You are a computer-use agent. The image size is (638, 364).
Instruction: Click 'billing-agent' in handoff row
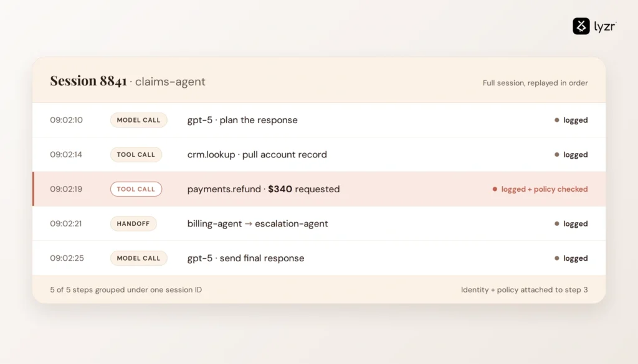tap(214, 223)
